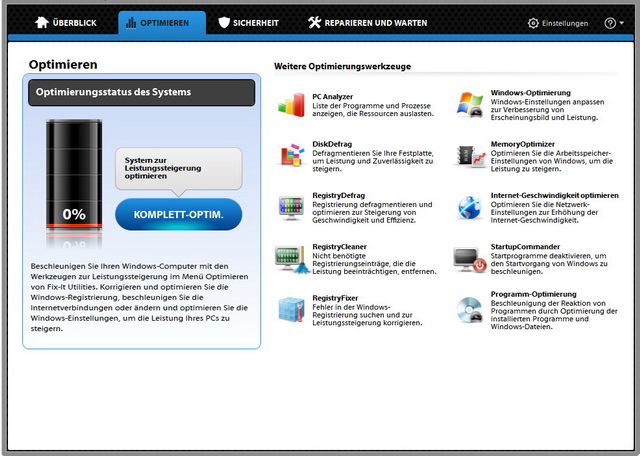This screenshot has width=640, height=456.
Task: Select the Optimieren tab
Action: [162, 22]
